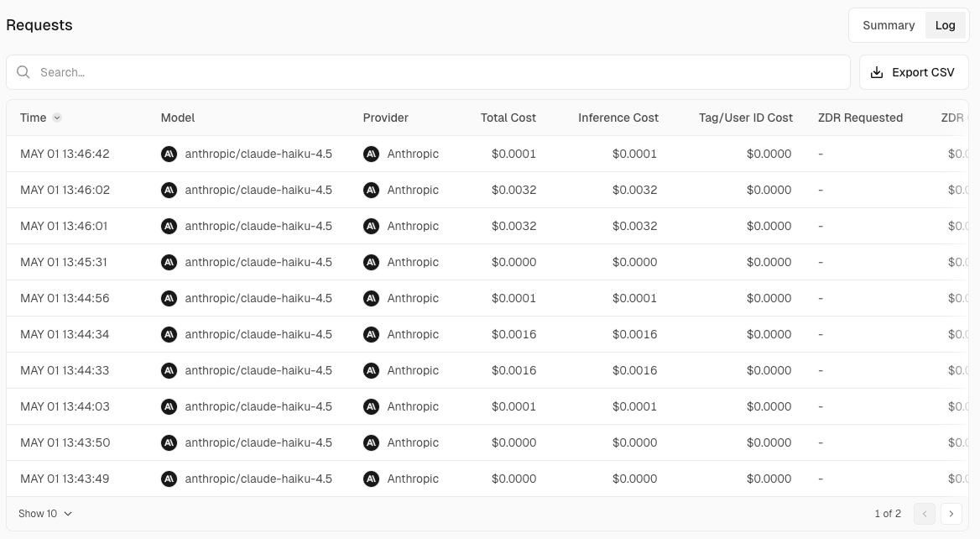
Task: Click Total Cost $0.0001 in 13:44:56 row
Action: pos(513,298)
